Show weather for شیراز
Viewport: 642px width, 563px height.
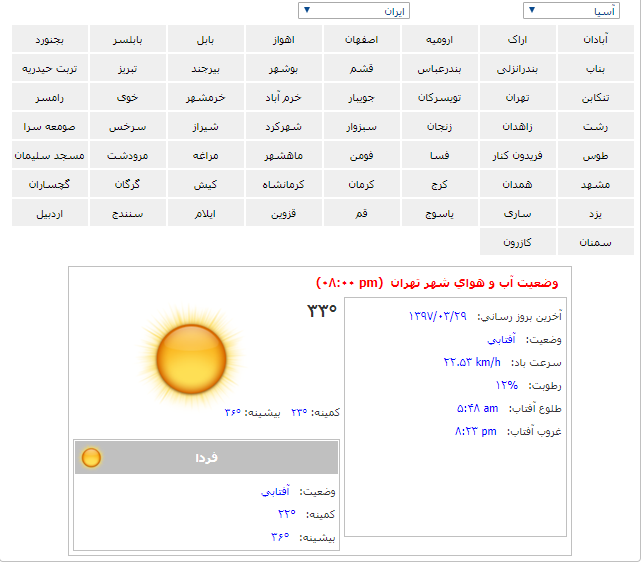pyautogui.click(x=206, y=126)
